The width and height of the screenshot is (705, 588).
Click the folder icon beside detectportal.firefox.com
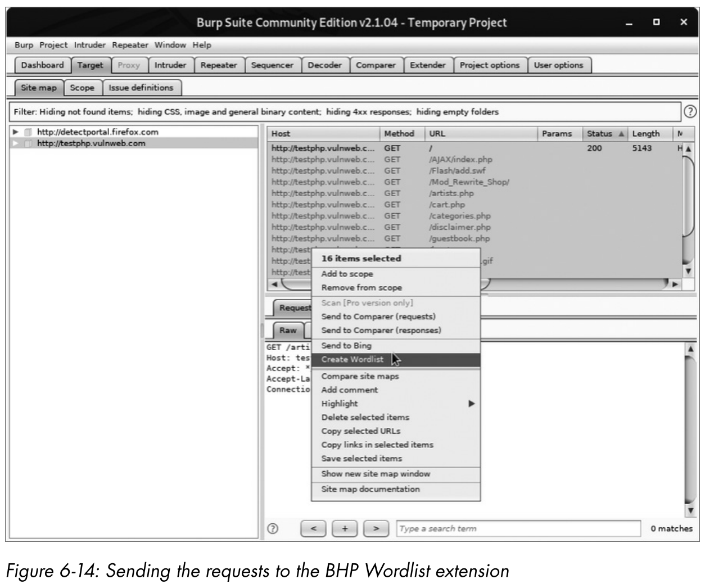(28, 132)
